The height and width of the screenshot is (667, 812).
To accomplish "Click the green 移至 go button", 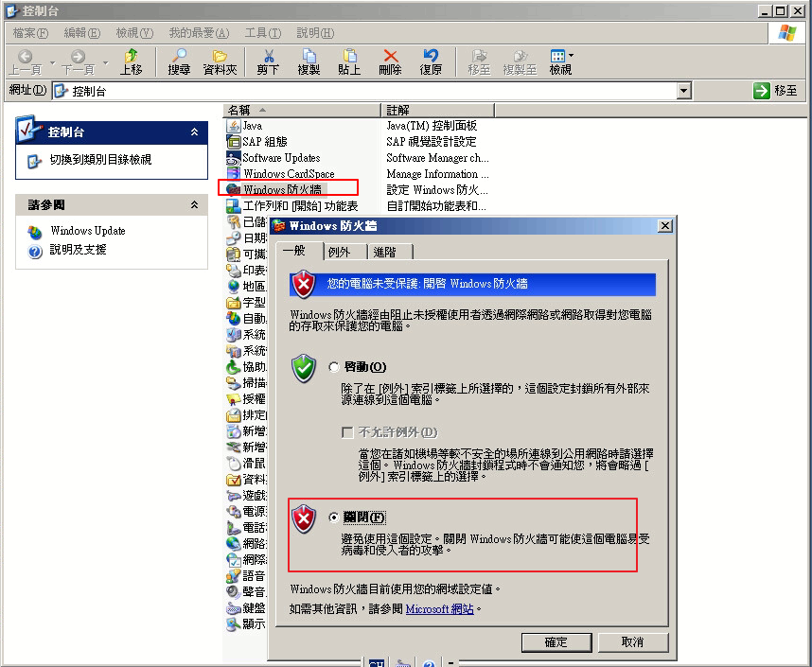I will tap(775, 91).
